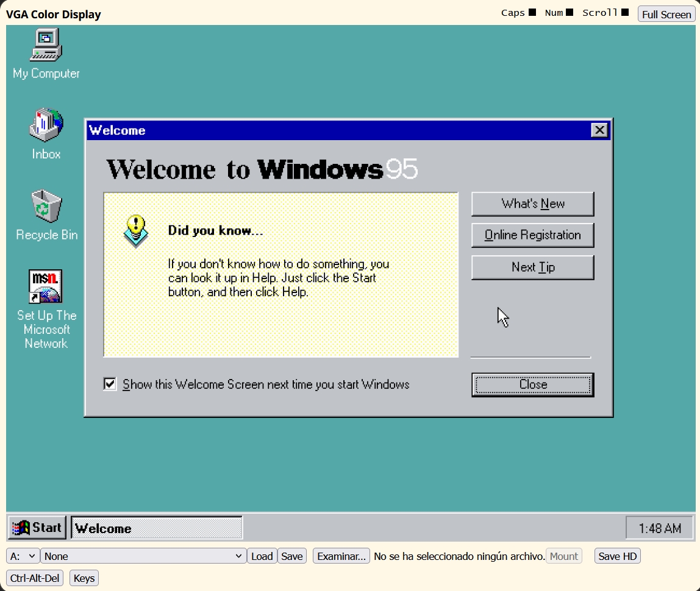Viewport: 700px width, 591px height.
Task: Click the Recycle Bin icon
Action: click(x=46, y=207)
